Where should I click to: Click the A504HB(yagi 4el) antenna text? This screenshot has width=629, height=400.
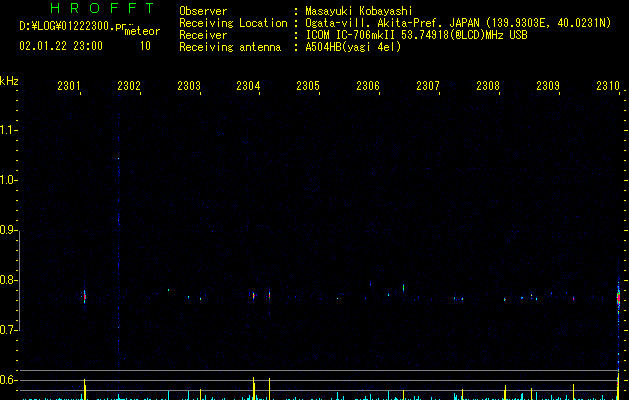353,47
